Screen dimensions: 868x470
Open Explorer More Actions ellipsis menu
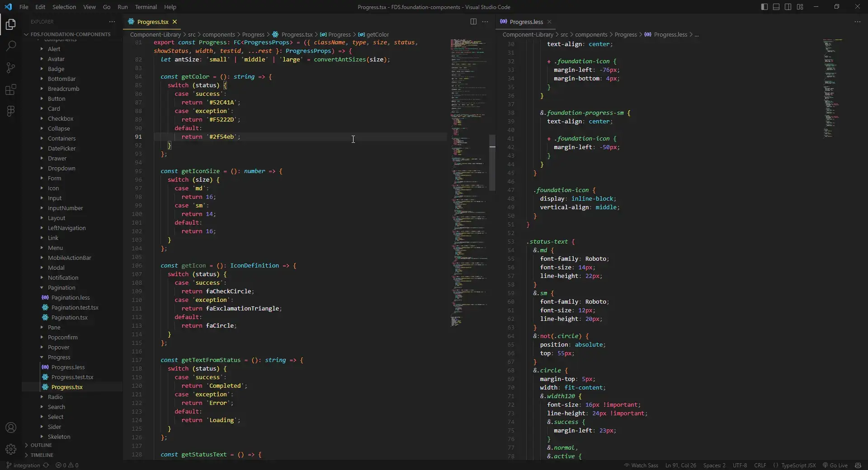112,22
